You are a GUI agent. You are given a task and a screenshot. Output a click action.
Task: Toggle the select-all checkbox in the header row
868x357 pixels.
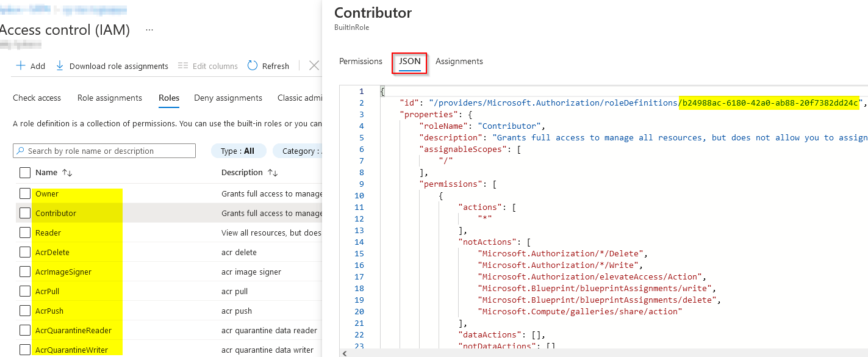pos(24,173)
